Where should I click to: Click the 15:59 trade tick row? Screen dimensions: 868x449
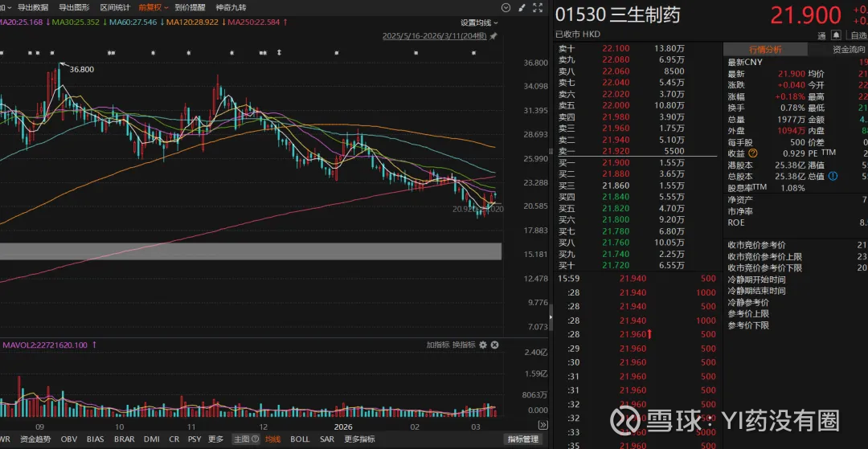[637, 278]
